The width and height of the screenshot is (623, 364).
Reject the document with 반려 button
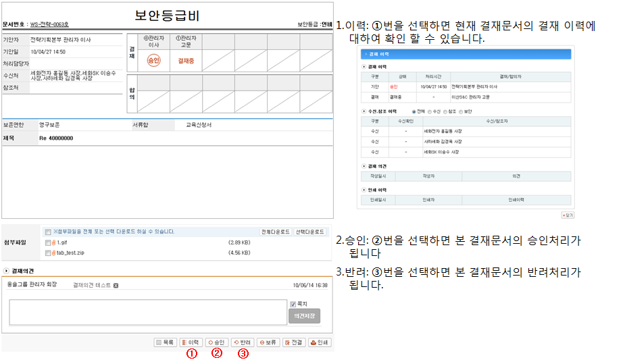[243, 342]
